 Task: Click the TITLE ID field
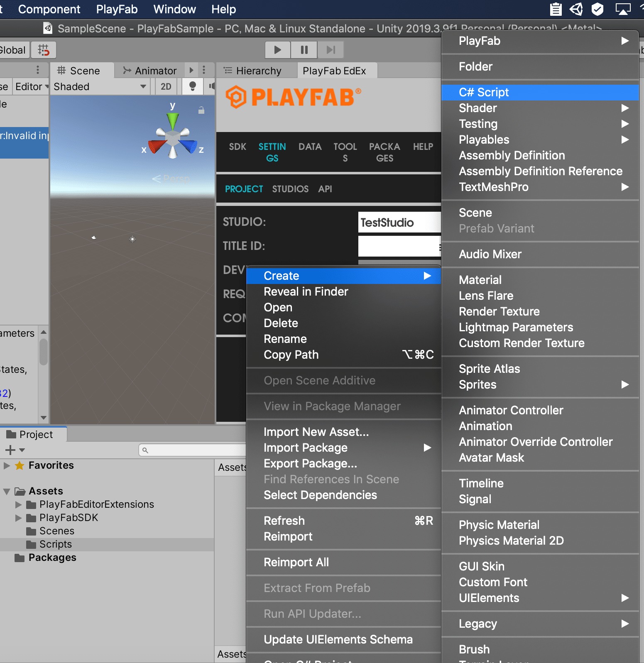[399, 246]
